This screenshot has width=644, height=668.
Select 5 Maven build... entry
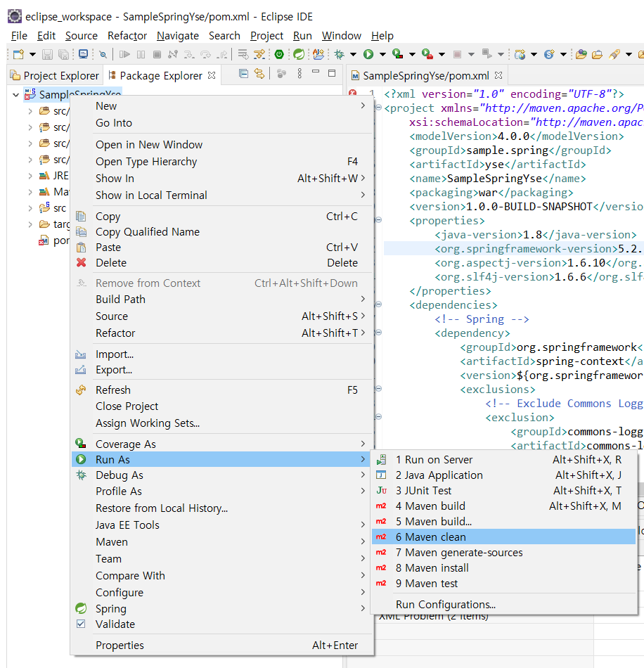[504, 522]
